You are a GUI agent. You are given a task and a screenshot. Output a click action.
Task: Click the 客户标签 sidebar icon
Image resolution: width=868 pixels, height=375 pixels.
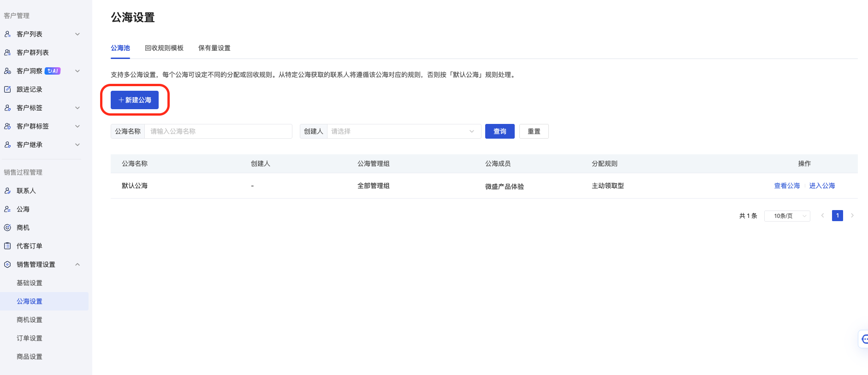click(7, 108)
